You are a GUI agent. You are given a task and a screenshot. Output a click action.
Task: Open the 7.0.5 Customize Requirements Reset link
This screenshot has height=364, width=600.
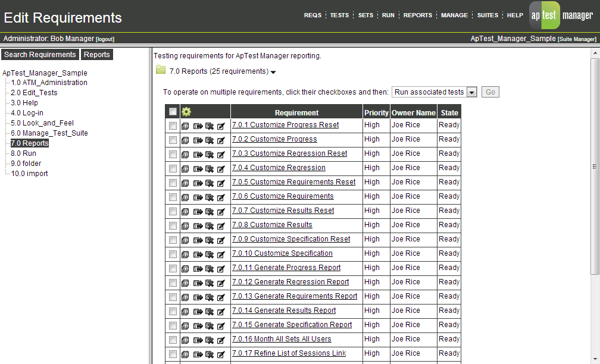click(294, 182)
